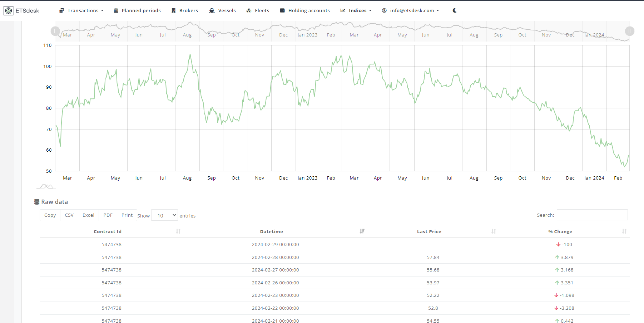Select the -1.098 change value
644x323 pixels.
click(x=567, y=295)
